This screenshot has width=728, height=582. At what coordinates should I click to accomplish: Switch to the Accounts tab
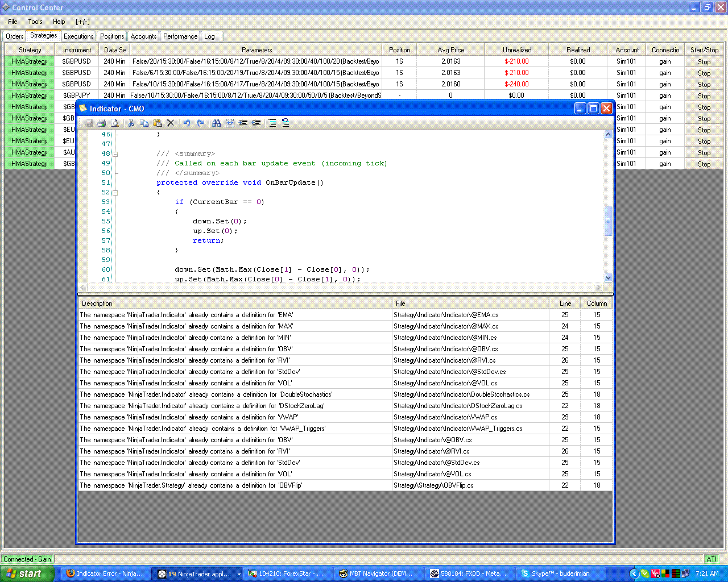[x=143, y=36]
